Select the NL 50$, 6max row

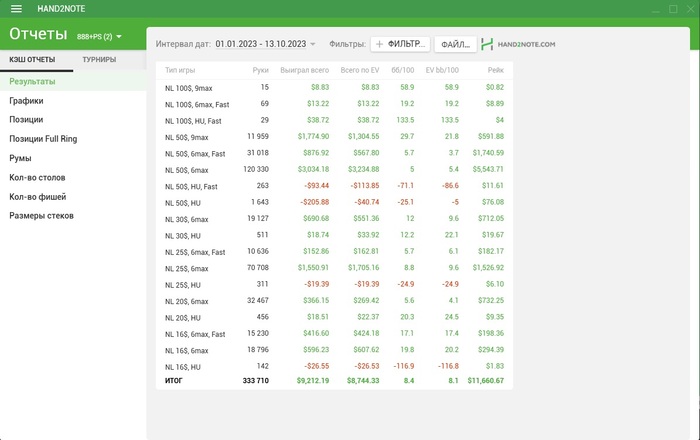[x=334, y=170]
